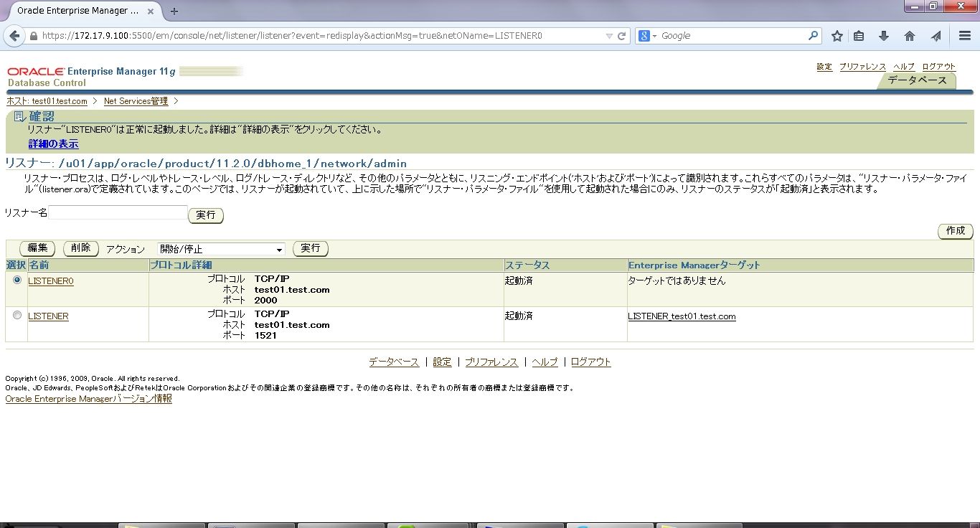Screen dimensions: 980x528
Task: Focus the リスナー名 text input field
Action: click(x=118, y=213)
